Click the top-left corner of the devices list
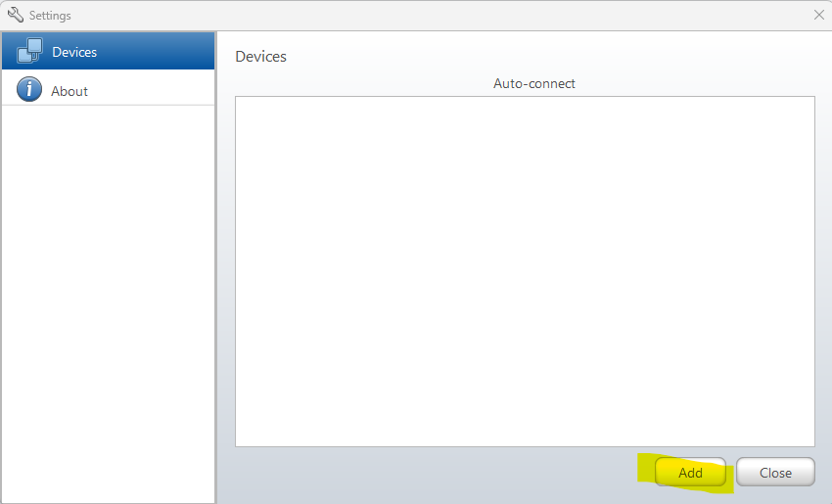This screenshot has width=832, height=504. pos(240,101)
